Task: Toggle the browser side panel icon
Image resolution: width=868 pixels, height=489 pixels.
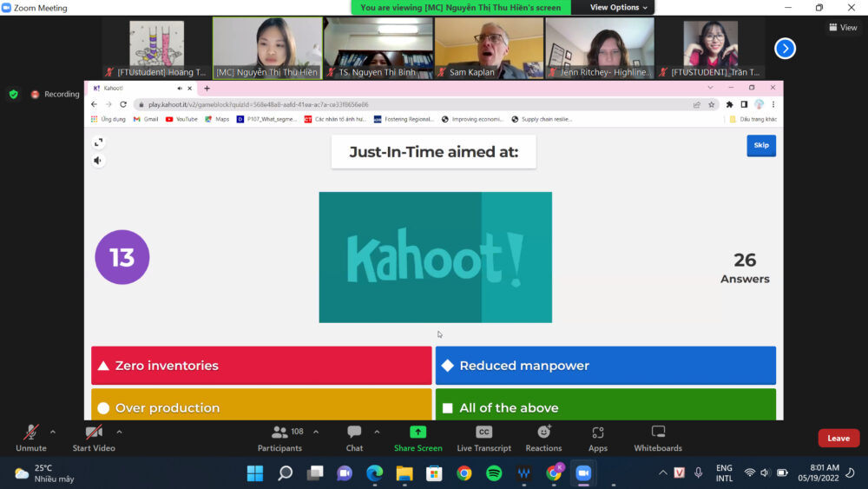Action: pyautogui.click(x=744, y=104)
